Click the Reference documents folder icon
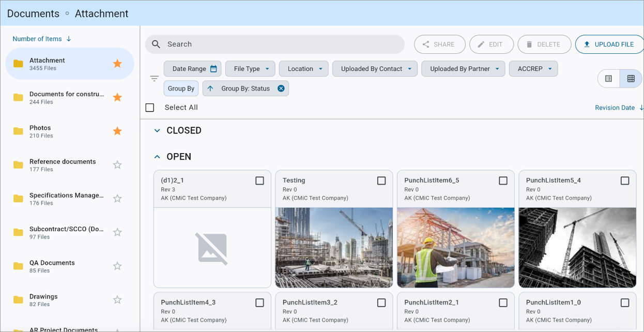Viewport: 644px width, 332px height. click(x=18, y=165)
